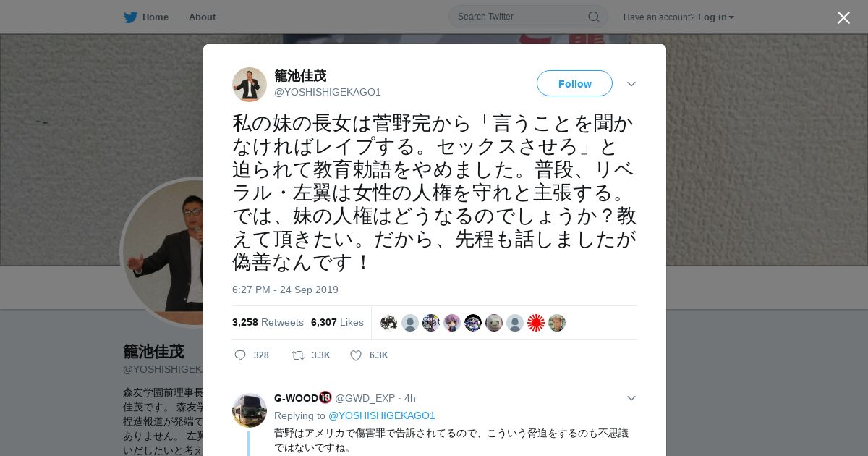Image resolution: width=868 pixels, height=456 pixels.
Task: Follow 籠池佳茂 with the Follow button
Action: point(574,83)
